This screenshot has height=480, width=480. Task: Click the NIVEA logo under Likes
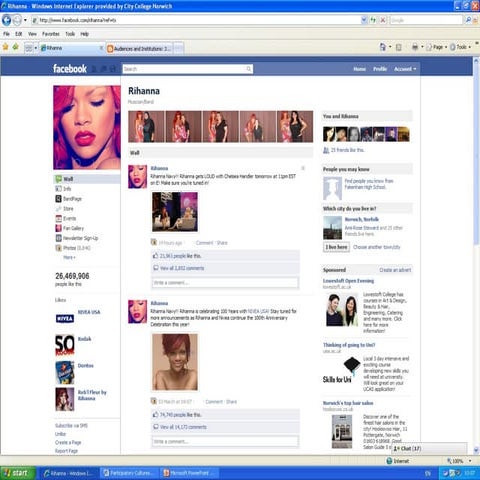pos(65,318)
